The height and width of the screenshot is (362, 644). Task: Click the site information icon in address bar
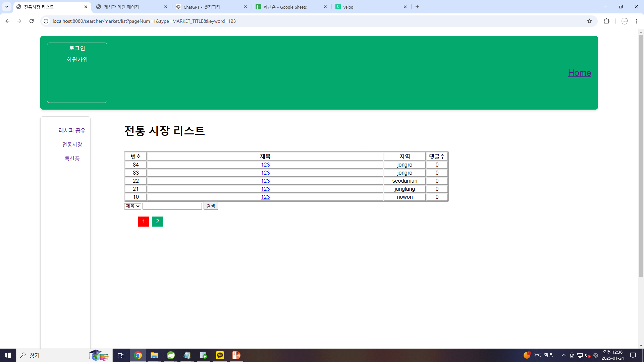tap(46, 21)
